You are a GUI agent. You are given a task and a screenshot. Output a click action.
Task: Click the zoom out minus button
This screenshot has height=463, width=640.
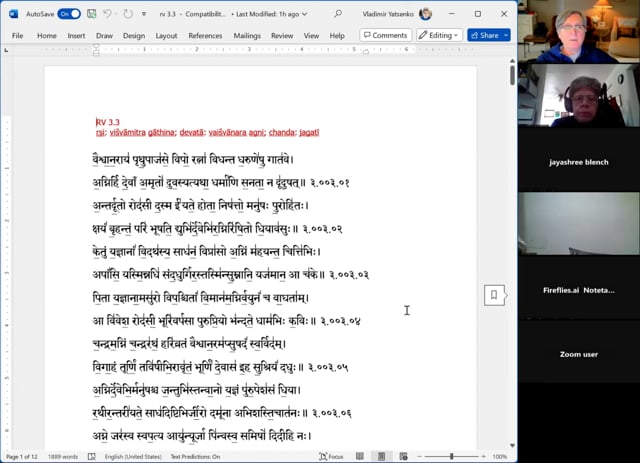click(420, 456)
